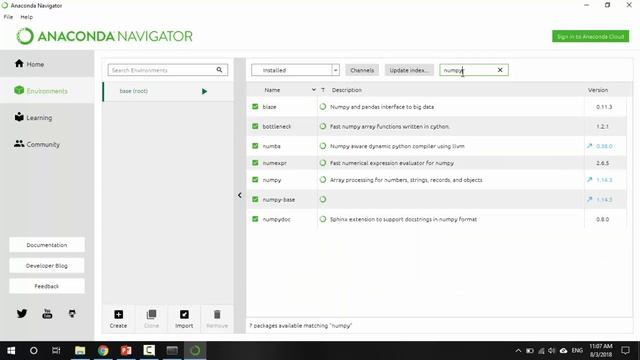Viewport: 640px width, 360px height.
Task: Open the Windows Start menu
Action: click(11, 351)
